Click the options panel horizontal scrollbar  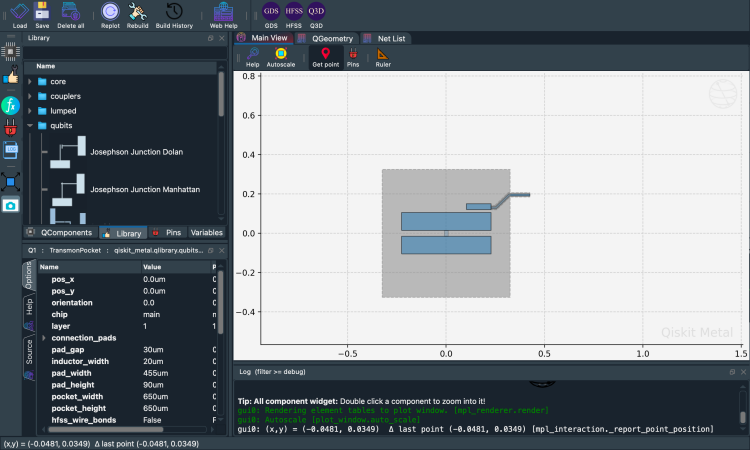click(x=105, y=429)
